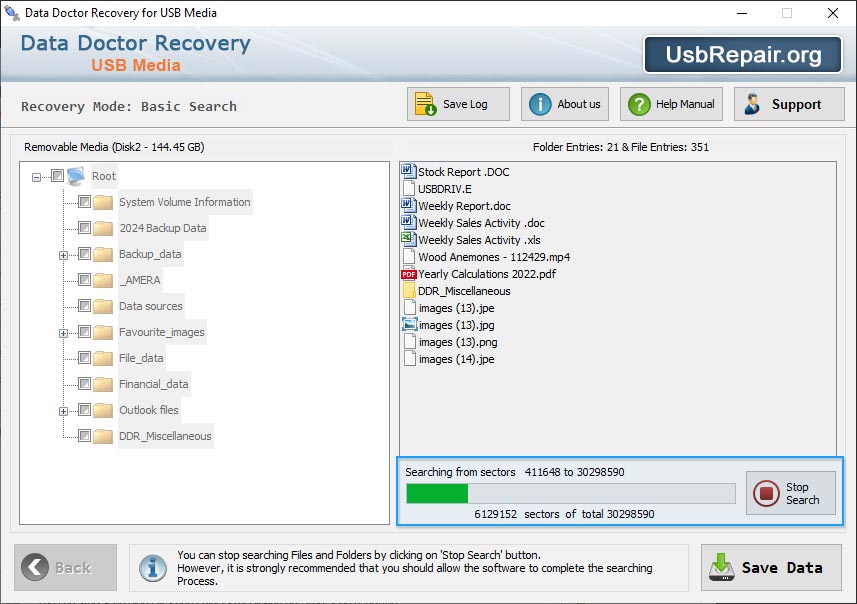
Task: Click Save Data button text
Action: (782, 568)
